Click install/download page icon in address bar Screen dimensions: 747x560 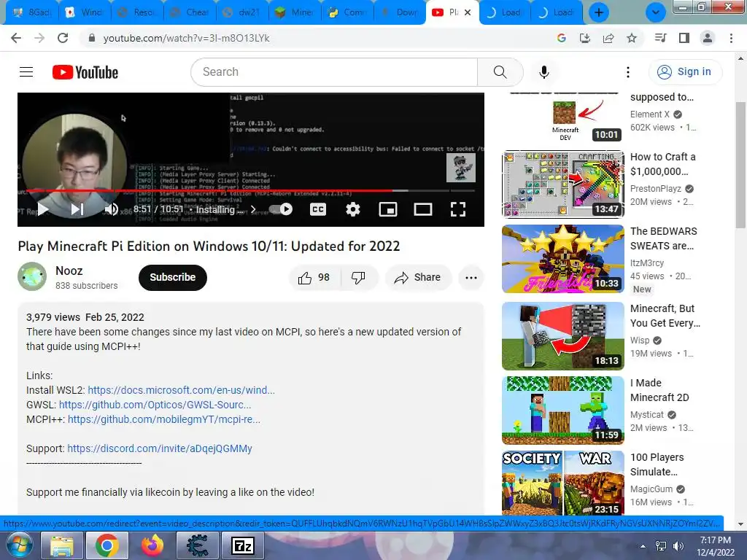(584, 38)
